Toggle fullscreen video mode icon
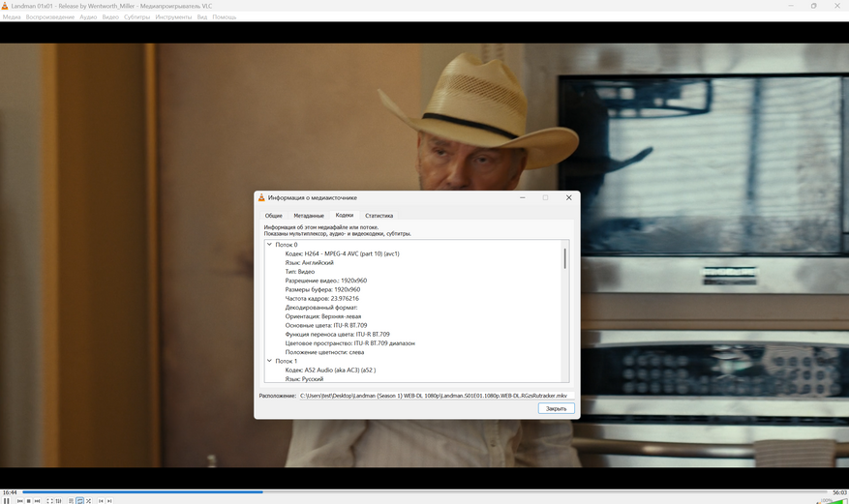 point(49,500)
